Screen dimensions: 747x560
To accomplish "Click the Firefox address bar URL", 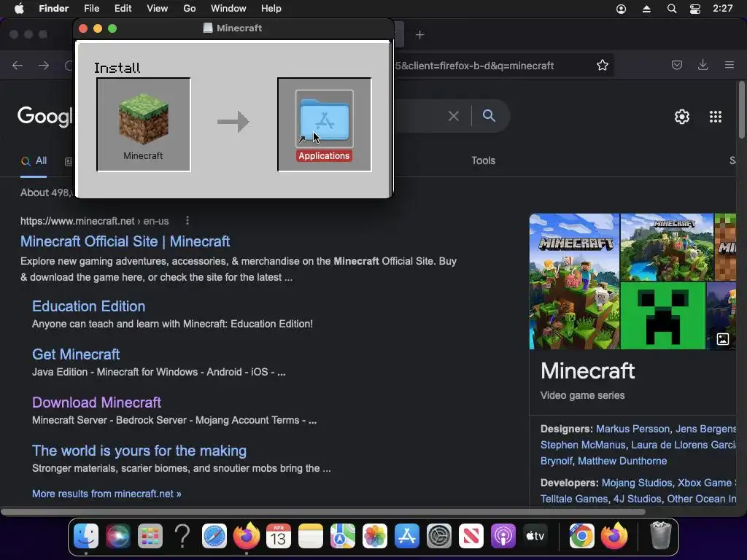I will [x=474, y=66].
